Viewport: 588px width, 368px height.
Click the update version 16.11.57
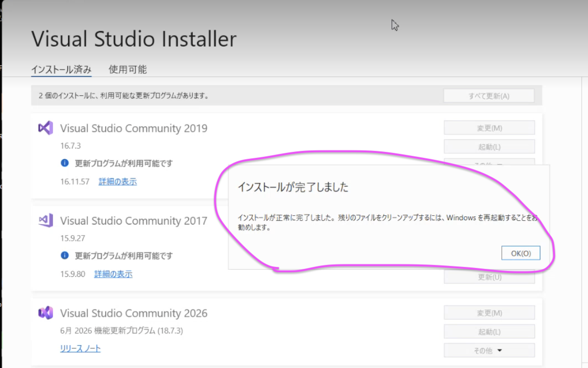coord(75,182)
